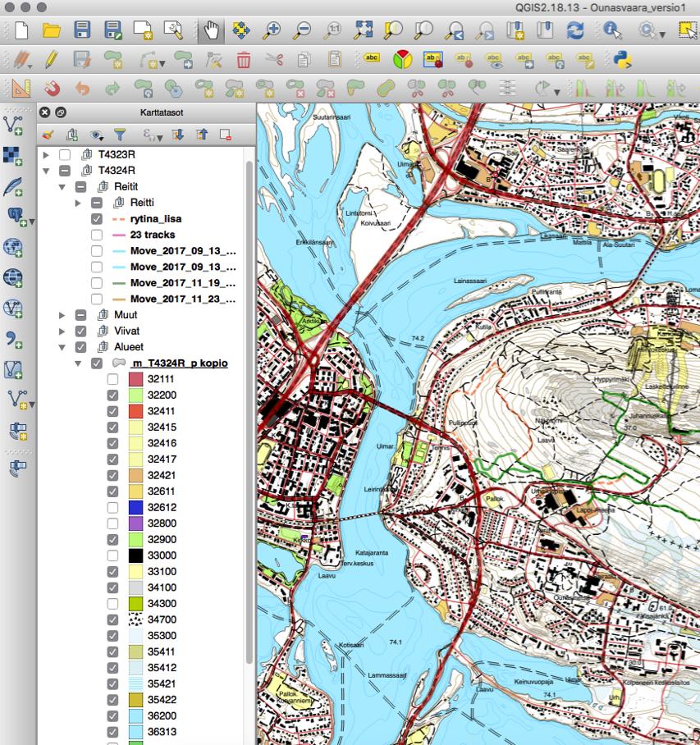Expand the Muut group

tap(62, 315)
